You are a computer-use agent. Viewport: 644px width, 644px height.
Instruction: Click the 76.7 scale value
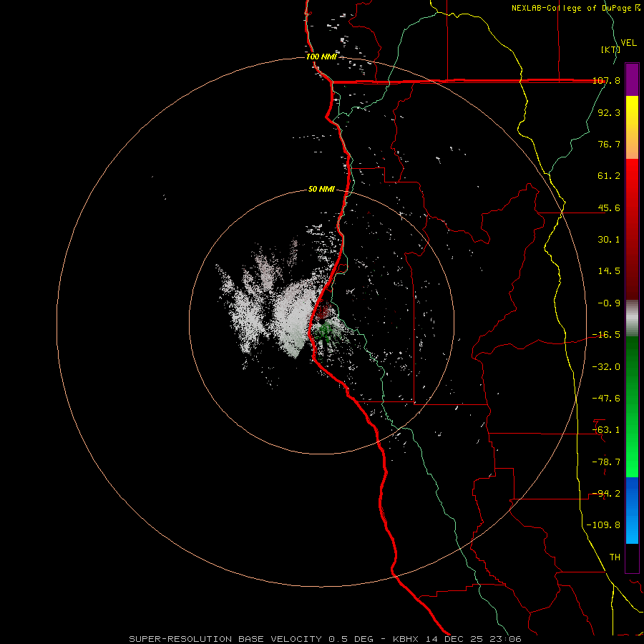coord(609,144)
